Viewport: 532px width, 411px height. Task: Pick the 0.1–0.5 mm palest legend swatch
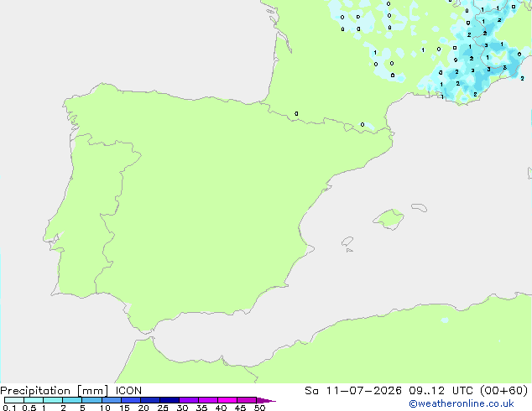(14, 400)
